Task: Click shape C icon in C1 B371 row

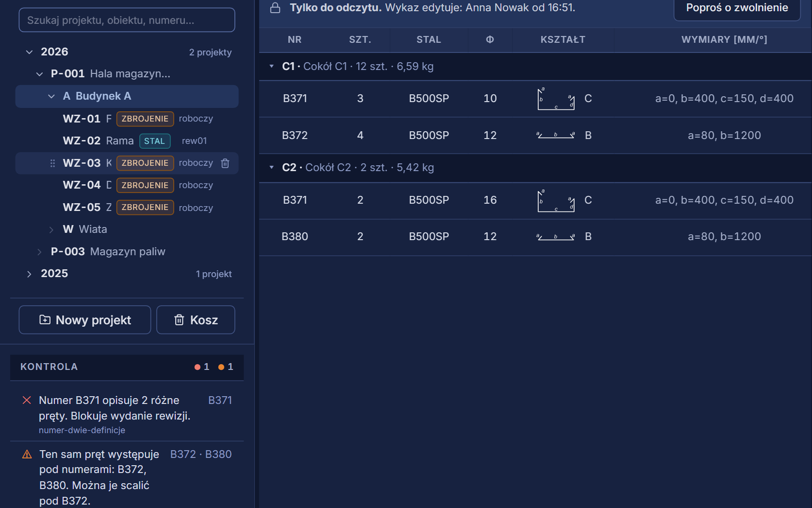Action: point(556,99)
